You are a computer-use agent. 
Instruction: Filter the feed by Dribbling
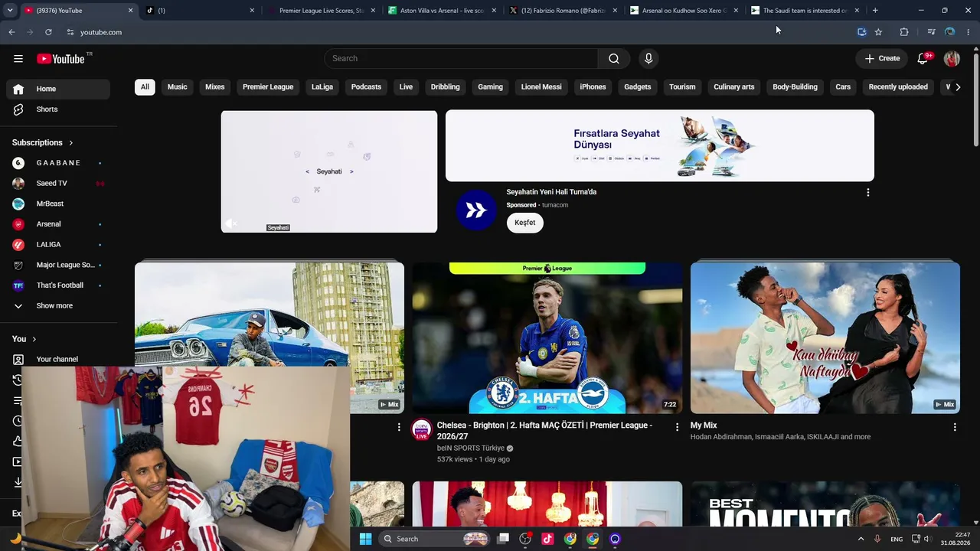pyautogui.click(x=446, y=87)
